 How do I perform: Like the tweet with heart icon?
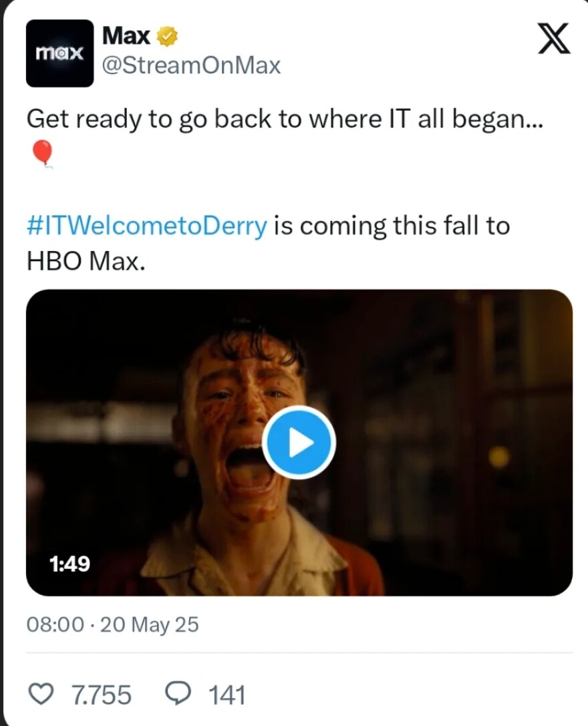[x=43, y=695]
